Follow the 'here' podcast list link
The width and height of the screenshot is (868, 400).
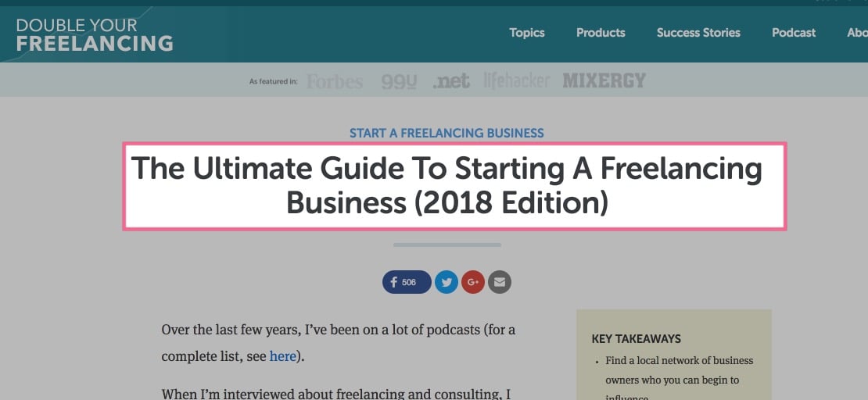point(283,356)
